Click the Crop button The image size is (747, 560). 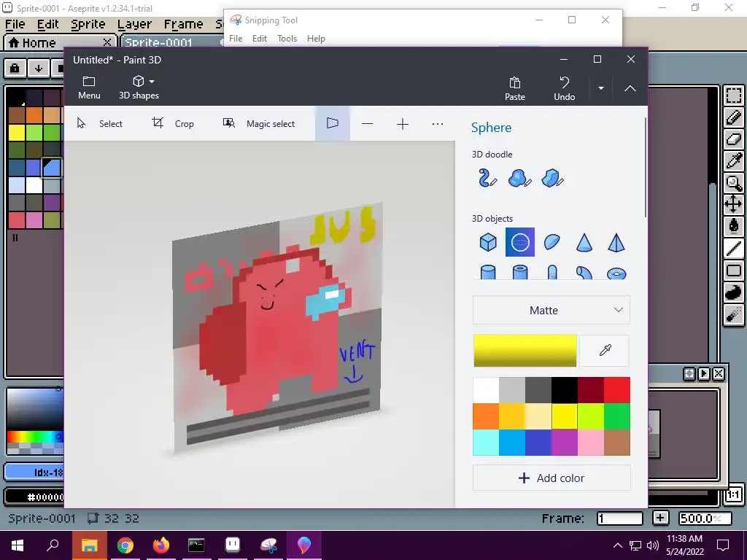173,124
